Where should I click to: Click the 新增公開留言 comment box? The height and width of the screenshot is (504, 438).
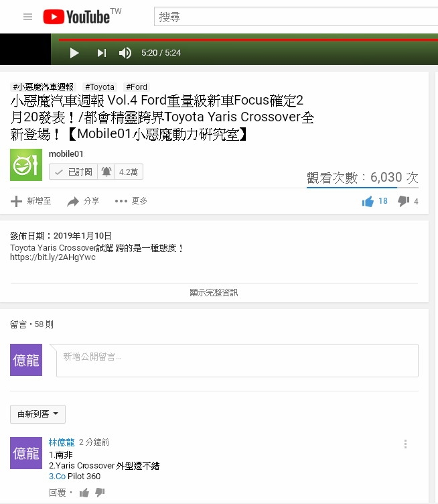(x=237, y=361)
